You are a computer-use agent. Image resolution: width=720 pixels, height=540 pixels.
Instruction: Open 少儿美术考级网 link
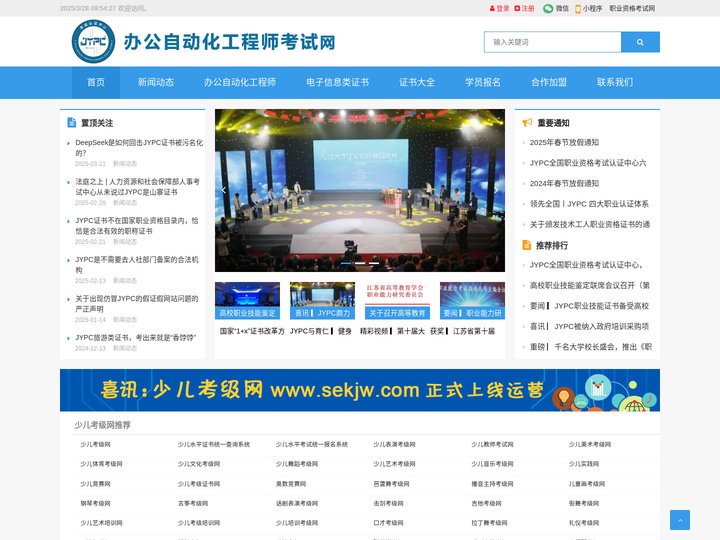click(x=590, y=444)
